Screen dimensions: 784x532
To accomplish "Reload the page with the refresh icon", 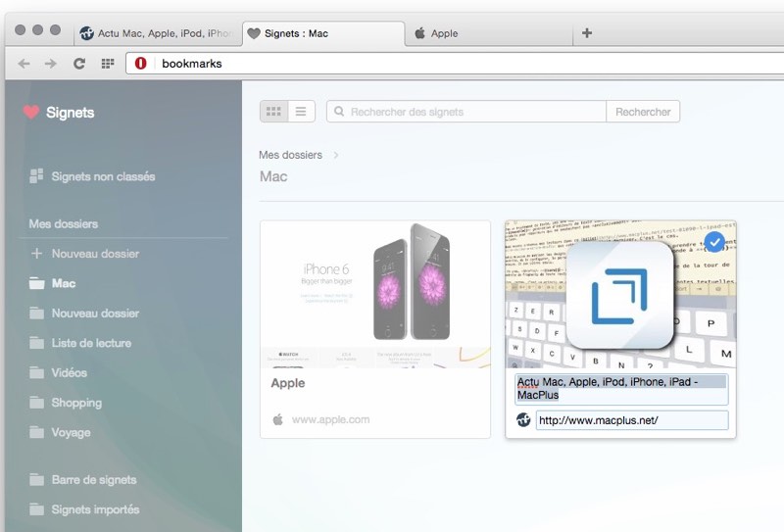I will [x=79, y=64].
